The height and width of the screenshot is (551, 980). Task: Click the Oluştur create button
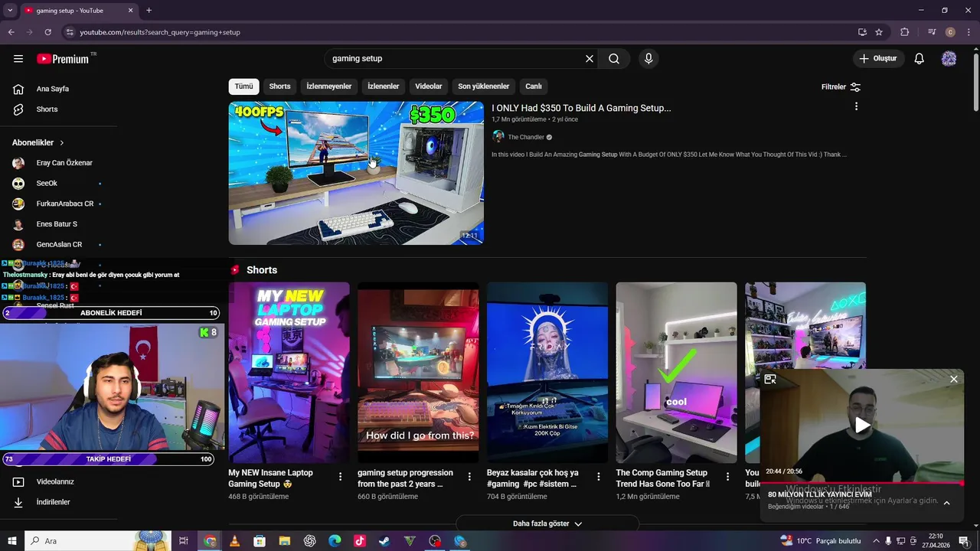pos(878,59)
